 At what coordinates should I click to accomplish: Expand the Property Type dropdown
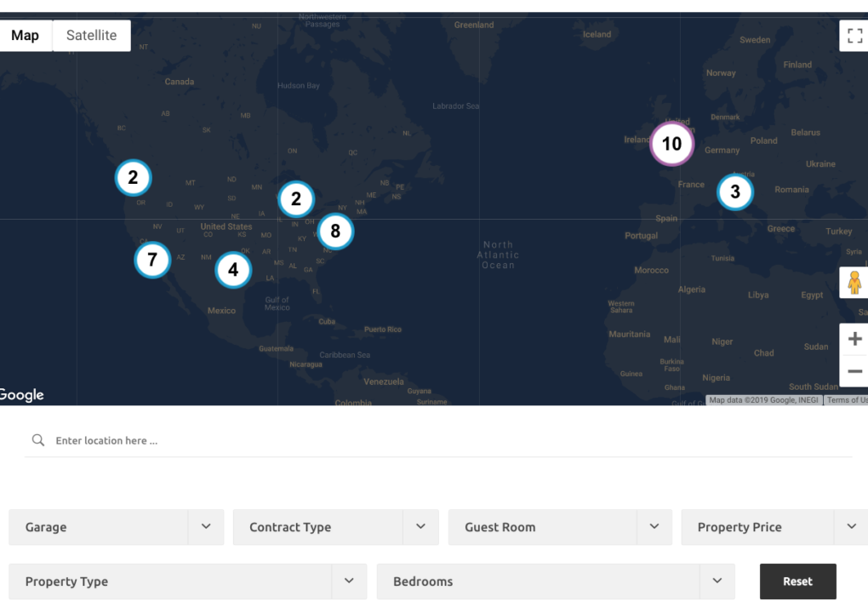click(187, 581)
